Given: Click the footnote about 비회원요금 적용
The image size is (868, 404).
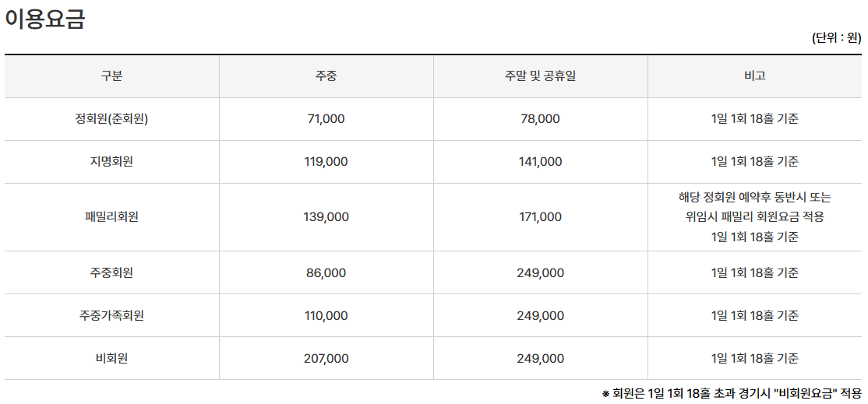Looking at the screenshot, I should coord(732,393).
